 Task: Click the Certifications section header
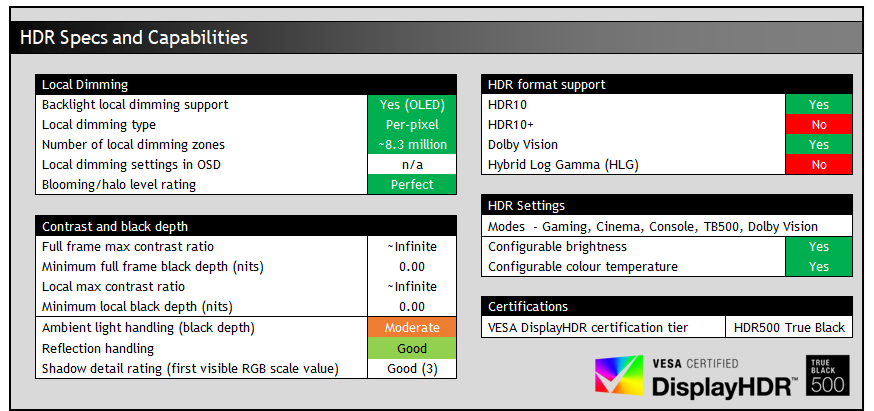(x=667, y=307)
